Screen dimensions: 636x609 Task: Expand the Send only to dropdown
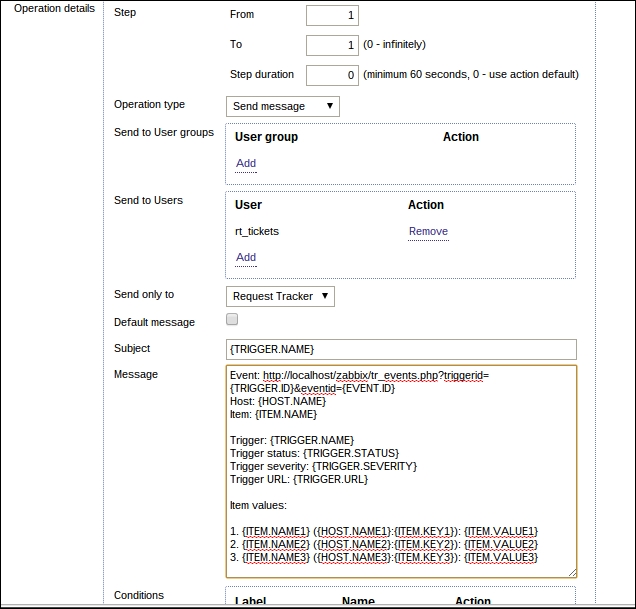[x=279, y=296]
